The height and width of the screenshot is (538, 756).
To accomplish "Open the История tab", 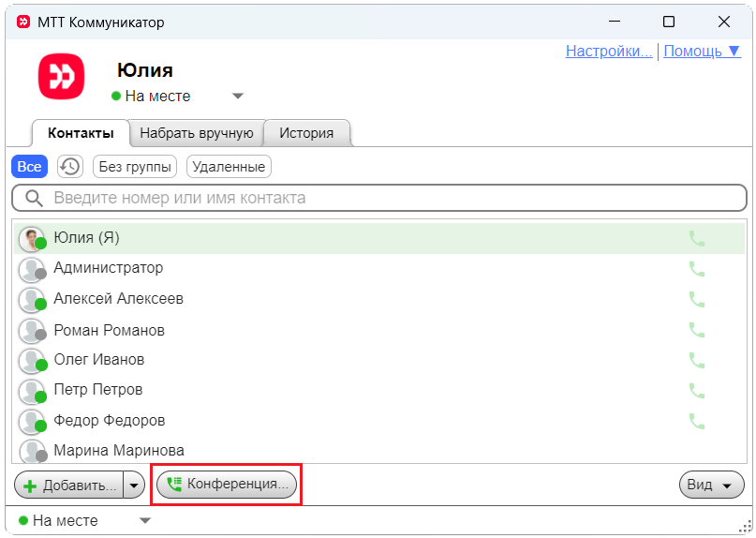I will [x=306, y=133].
